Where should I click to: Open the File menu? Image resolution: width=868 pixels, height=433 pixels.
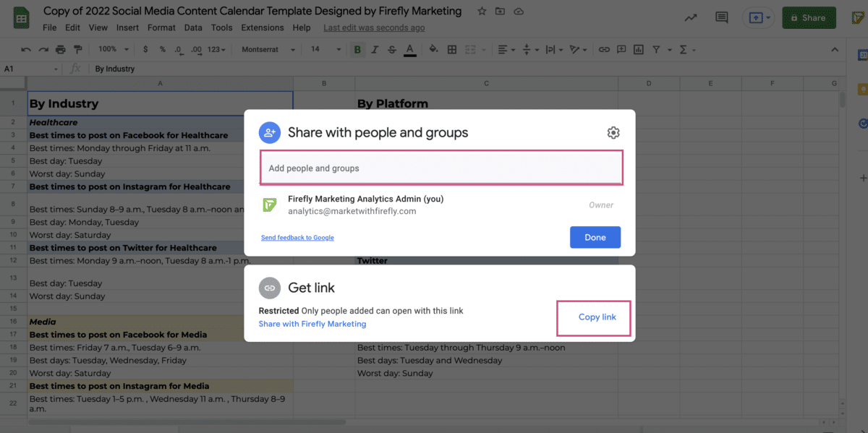pyautogui.click(x=49, y=27)
